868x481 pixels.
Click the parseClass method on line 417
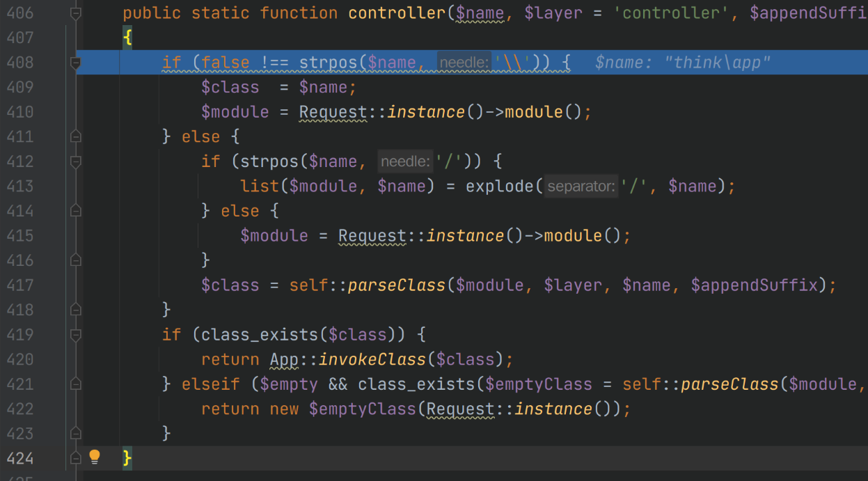(397, 285)
